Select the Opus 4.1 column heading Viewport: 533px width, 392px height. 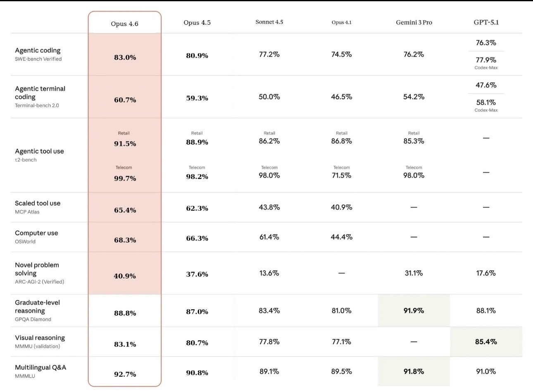[341, 22]
